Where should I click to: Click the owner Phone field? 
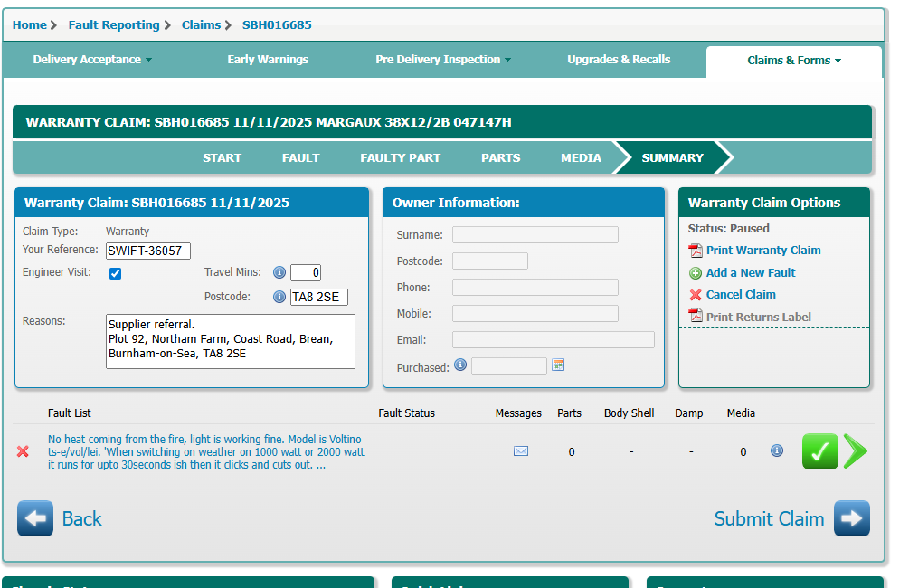coord(535,287)
